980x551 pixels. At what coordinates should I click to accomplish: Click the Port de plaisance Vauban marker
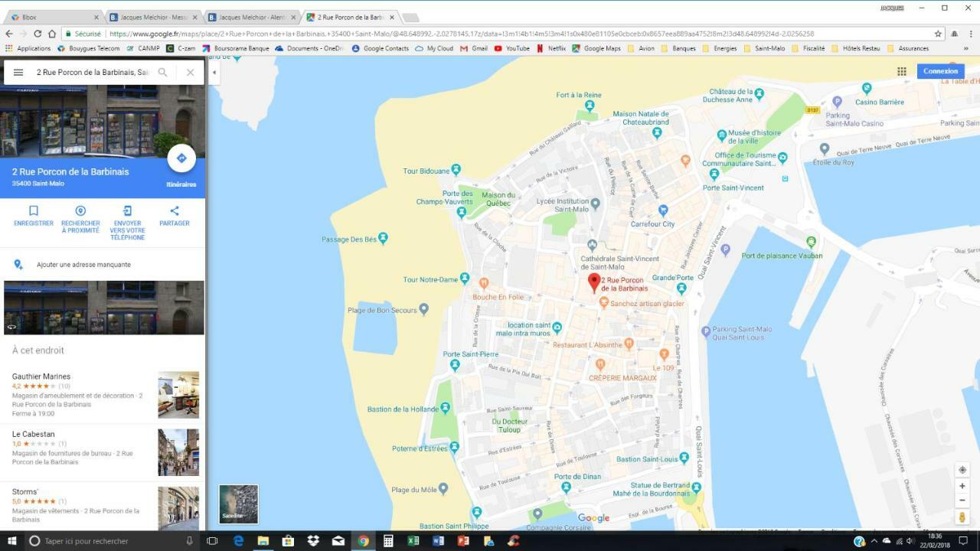pyautogui.click(x=811, y=242)
